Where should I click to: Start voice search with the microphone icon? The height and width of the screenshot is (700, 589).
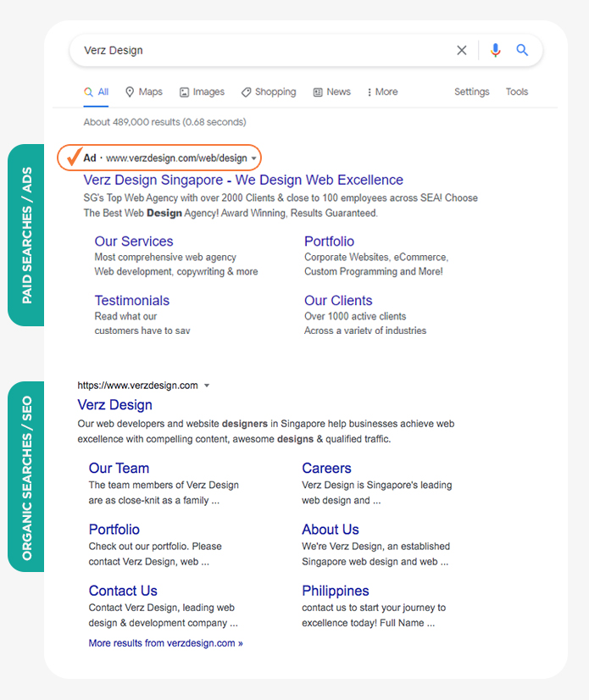point(495,51)
